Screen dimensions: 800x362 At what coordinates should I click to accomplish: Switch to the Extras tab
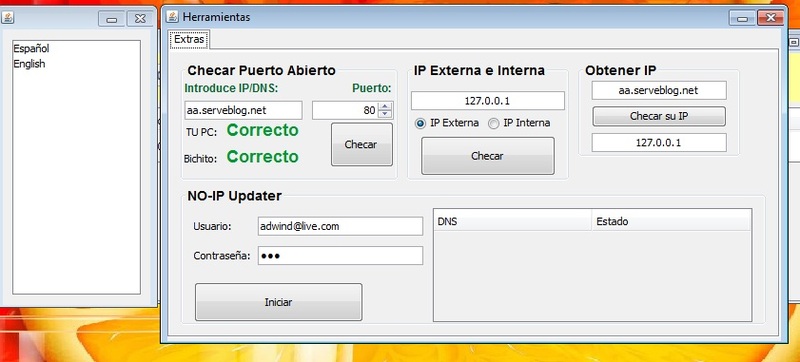[x=189, y=39]
